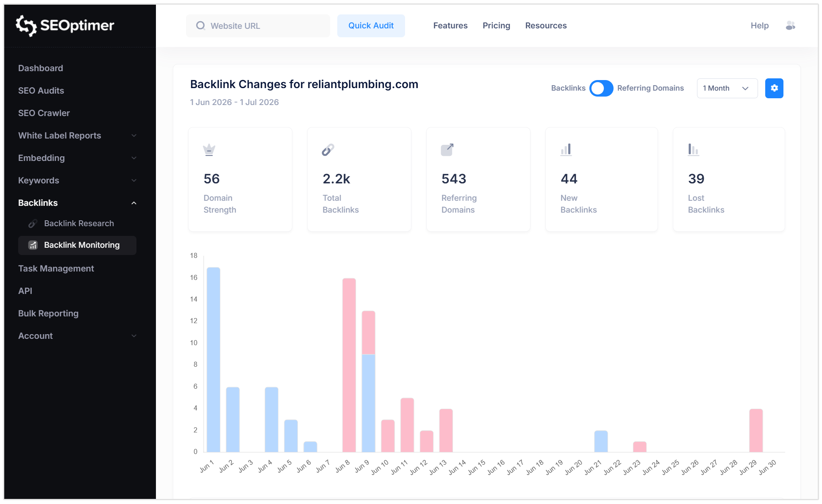
Task: Open the Pricing nav link
Action: (496, 26)
